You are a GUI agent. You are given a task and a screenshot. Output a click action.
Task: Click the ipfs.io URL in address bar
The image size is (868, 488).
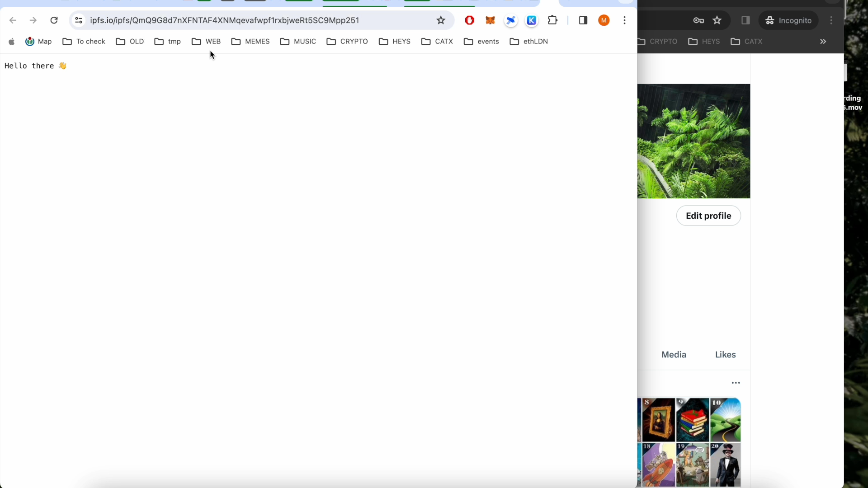coord(224,20)
